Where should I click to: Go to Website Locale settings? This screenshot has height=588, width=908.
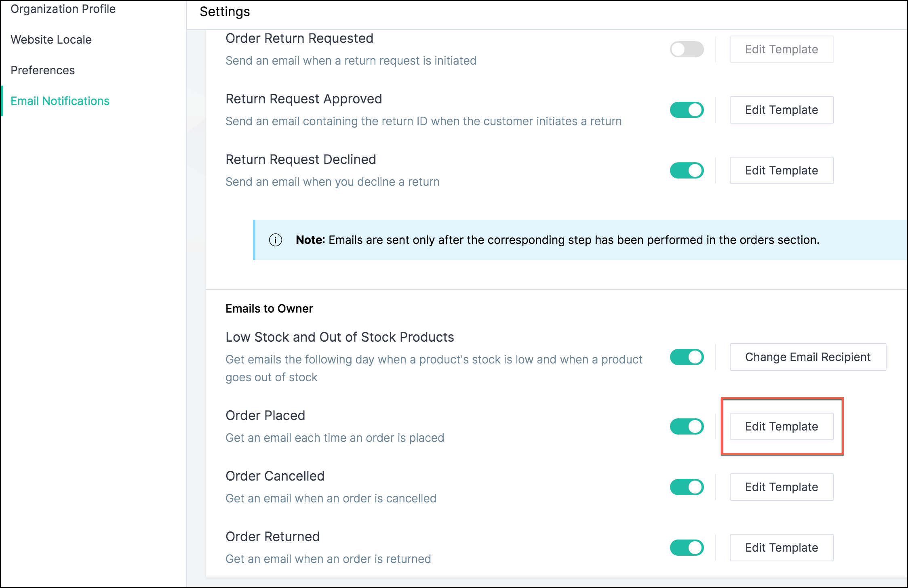point(51,40)
